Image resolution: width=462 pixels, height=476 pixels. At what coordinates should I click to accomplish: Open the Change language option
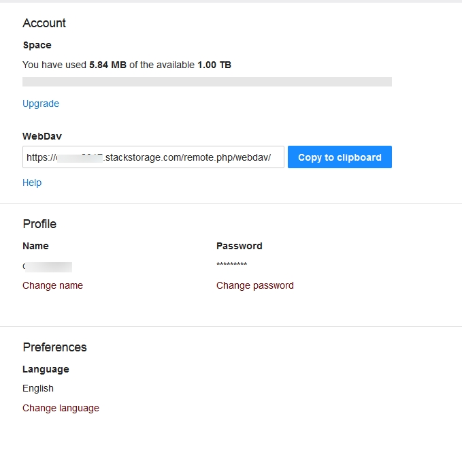coord(61,408)
